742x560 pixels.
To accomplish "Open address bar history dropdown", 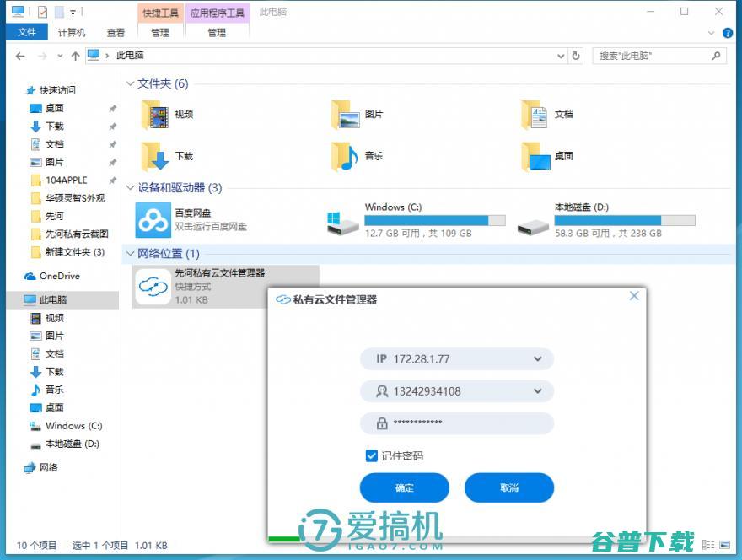I will pos(561,56).
